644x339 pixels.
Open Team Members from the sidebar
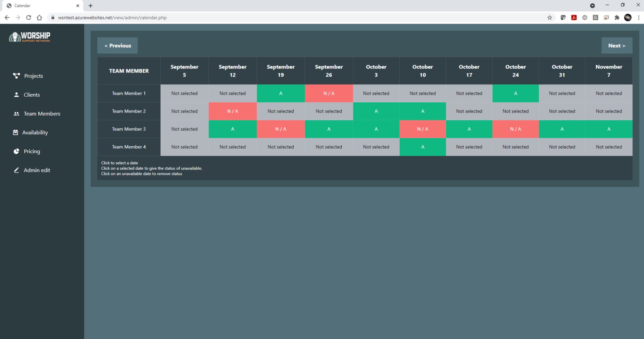tap(37, 114)
